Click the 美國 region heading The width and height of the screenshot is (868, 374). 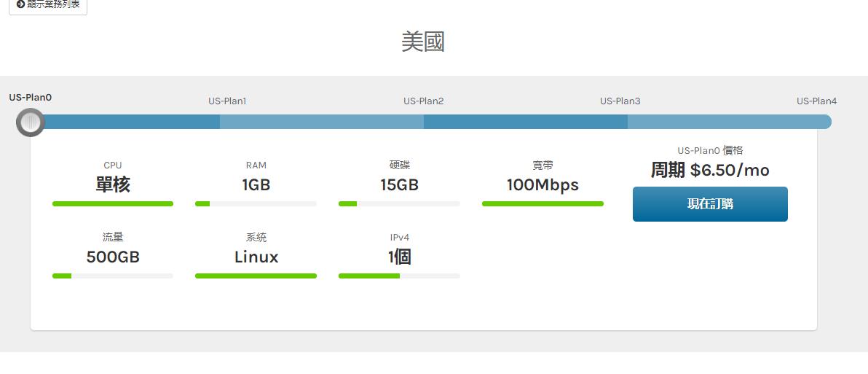click(x=423, y=42)
